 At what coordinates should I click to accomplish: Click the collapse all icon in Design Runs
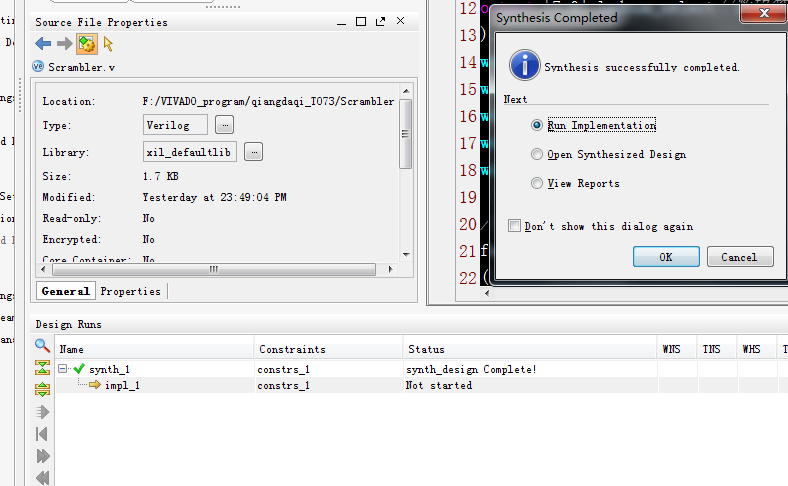click(42, 368)
